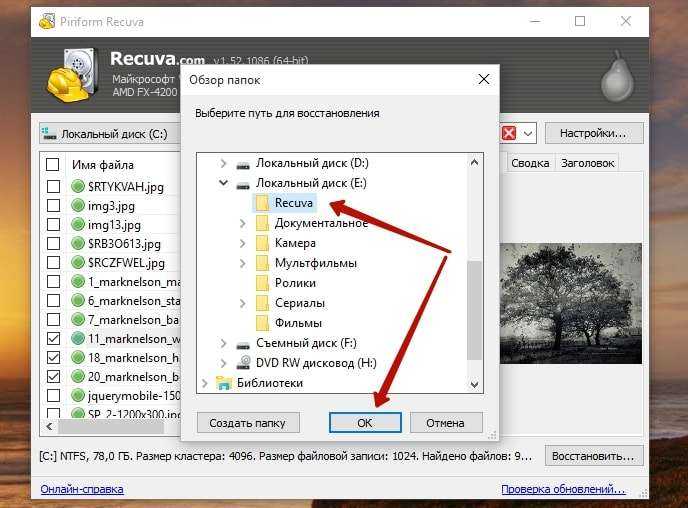This screenshot has width=688, height=508.
Task: Click the tree photo preview thumbnail
Action: coord(571,303)
